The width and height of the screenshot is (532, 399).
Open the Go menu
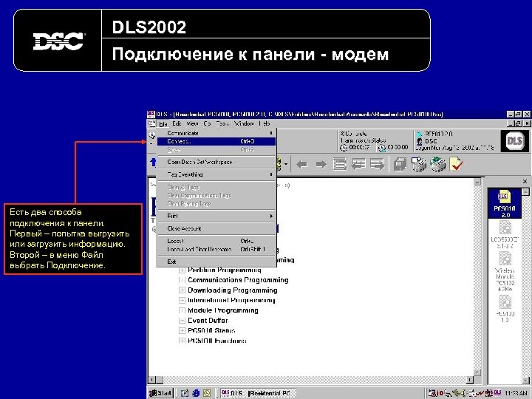pos(207,124)
